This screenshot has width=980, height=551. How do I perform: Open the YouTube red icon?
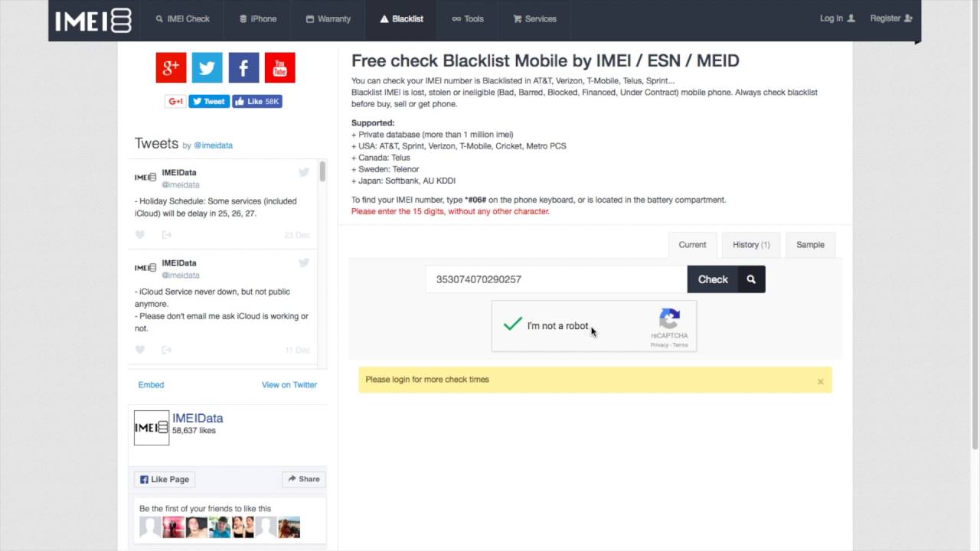click(x=279, y=67)
